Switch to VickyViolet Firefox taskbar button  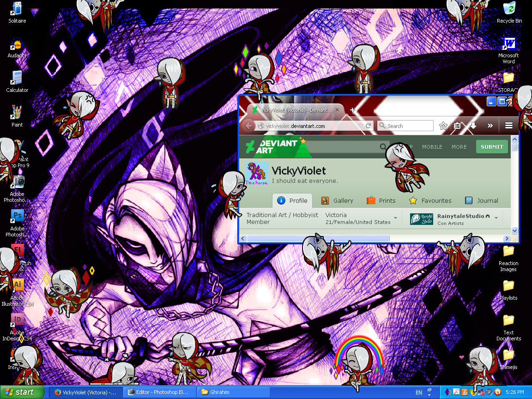85,392
